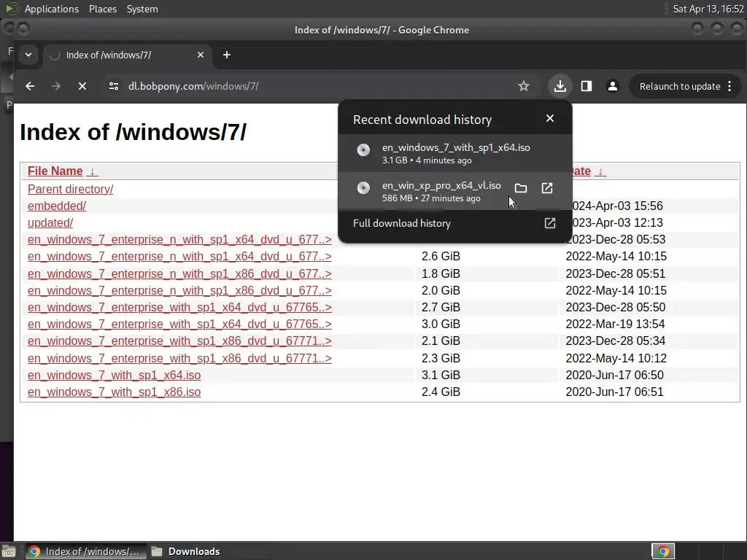Open Chrome three-dot menu
The height and width of the screenshot is (560, 747).
coord(729,86)
